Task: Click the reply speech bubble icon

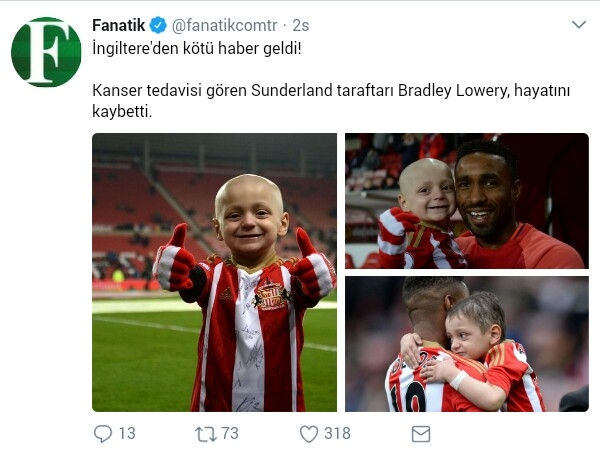Action: pyautogui.click(x=103, y=434)
